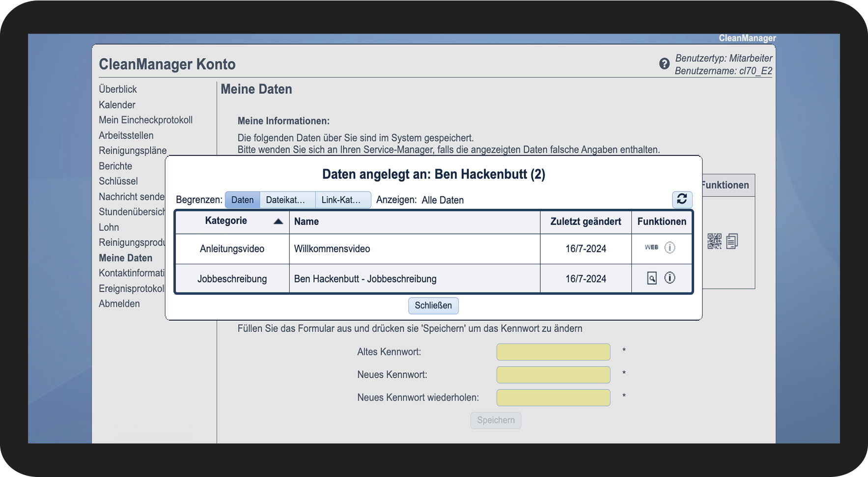Sort the table by Zuletzt geändert header
This screenshot has height=477, width=868.
(x=586, y=222)
